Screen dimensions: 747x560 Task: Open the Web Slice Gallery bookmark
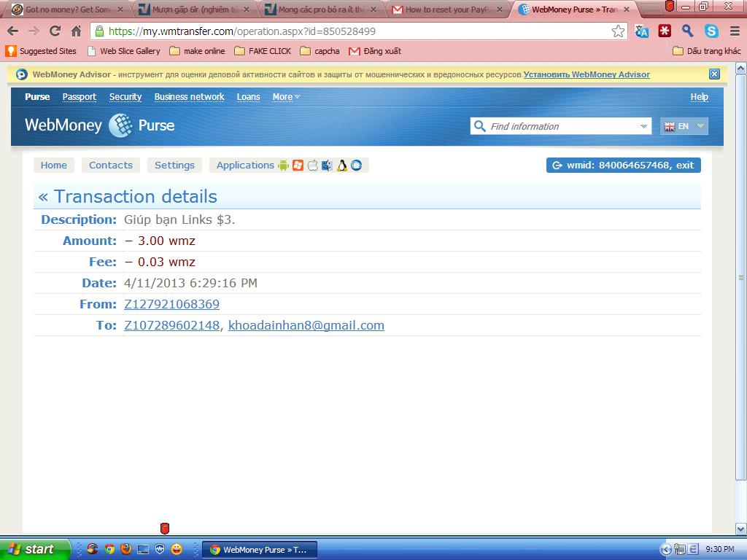(124, 51)
